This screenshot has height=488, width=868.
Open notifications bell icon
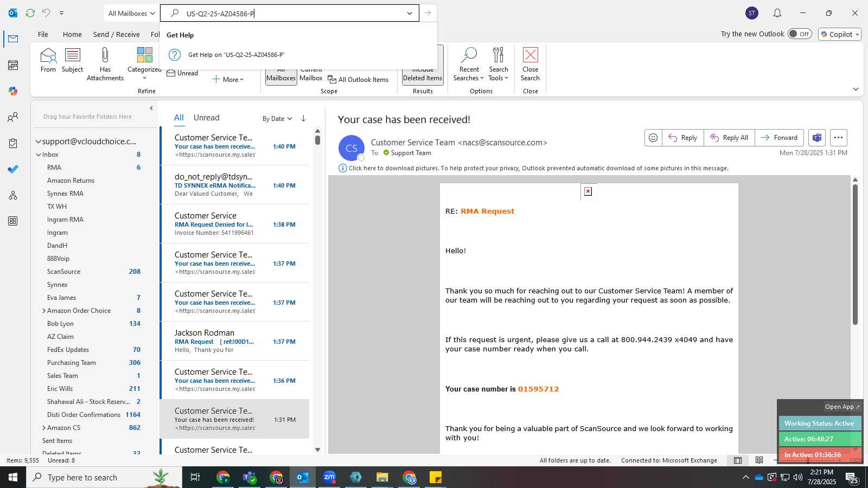[x=777, y=13]
